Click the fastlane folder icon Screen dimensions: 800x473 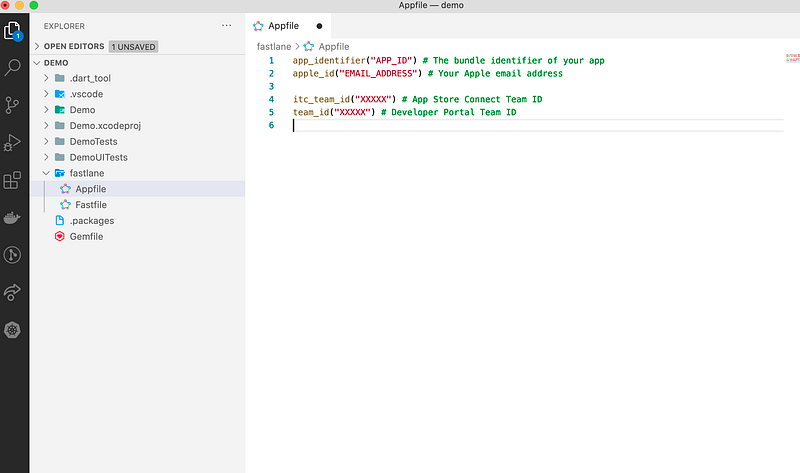pos(60,173)
